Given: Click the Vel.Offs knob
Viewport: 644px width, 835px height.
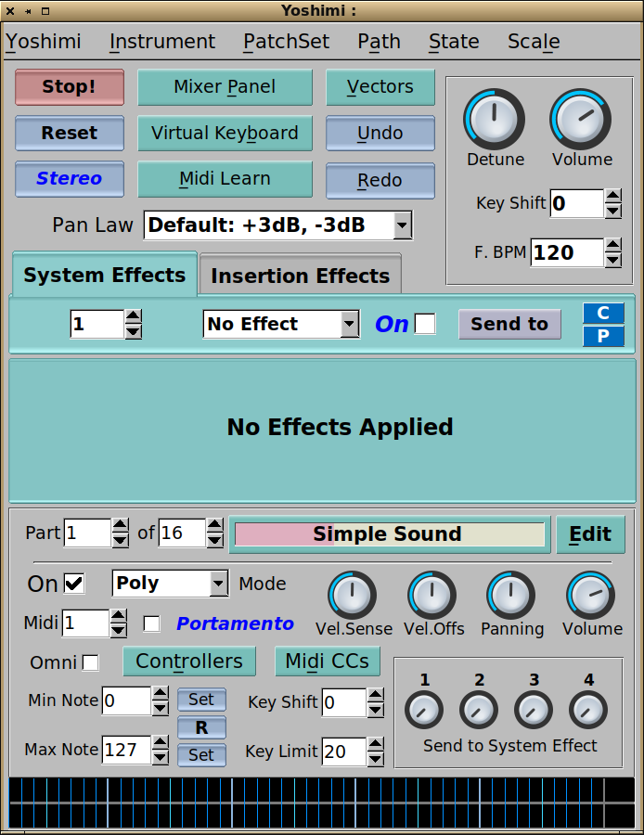Looking at the screenshot, I should [x=432, y=595].
